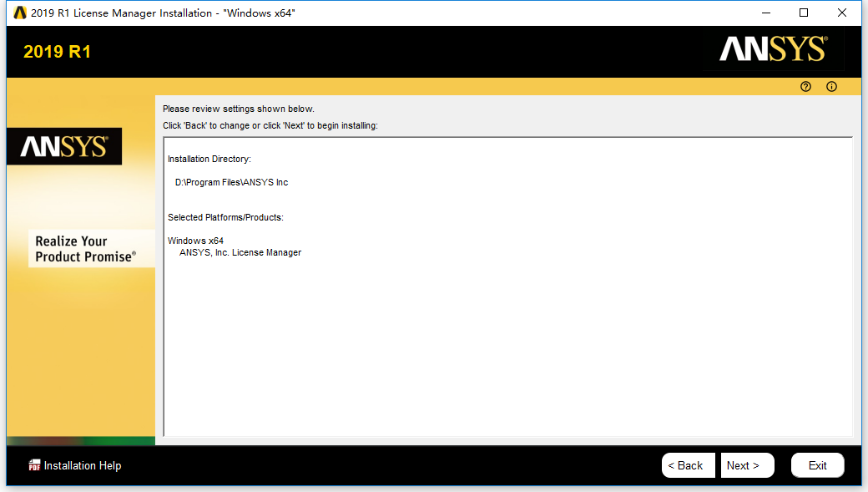Select the 'D:\Program Files\ANSYS Inc' path text
The height and width of the screenshot is (492, 868).
pyautogui.click(x=231, y=182)
